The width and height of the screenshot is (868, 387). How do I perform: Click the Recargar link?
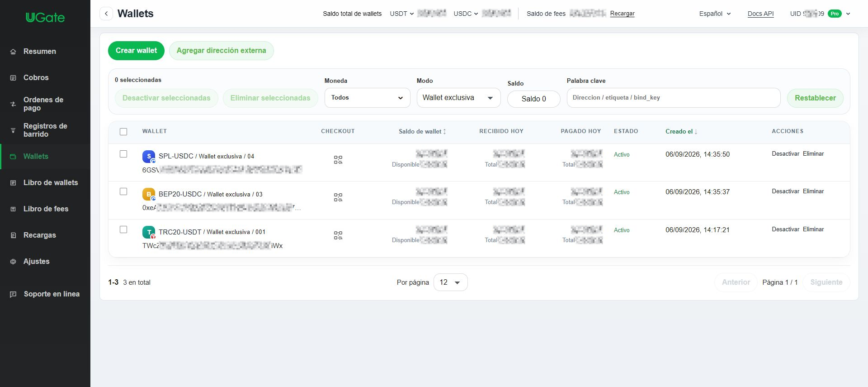click(x=622, y=14)
